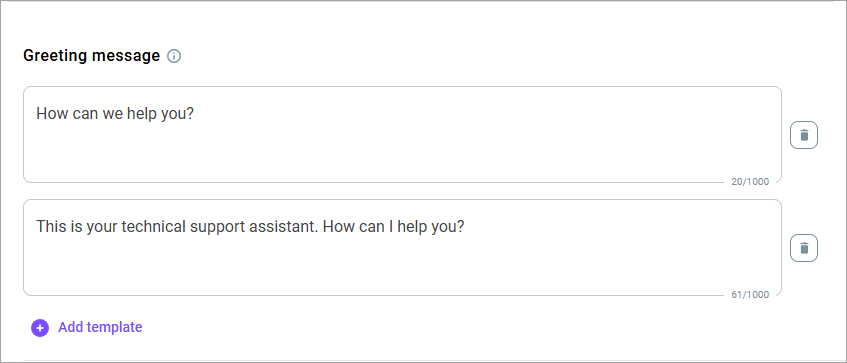Focus the 'How can we help you?' text field

coord(402,135)
